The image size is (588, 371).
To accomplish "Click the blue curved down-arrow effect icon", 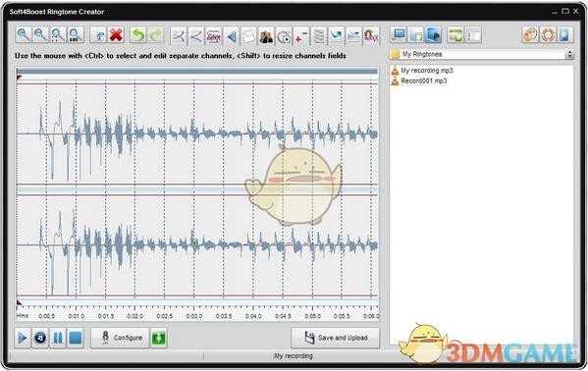I will (336, 36).
